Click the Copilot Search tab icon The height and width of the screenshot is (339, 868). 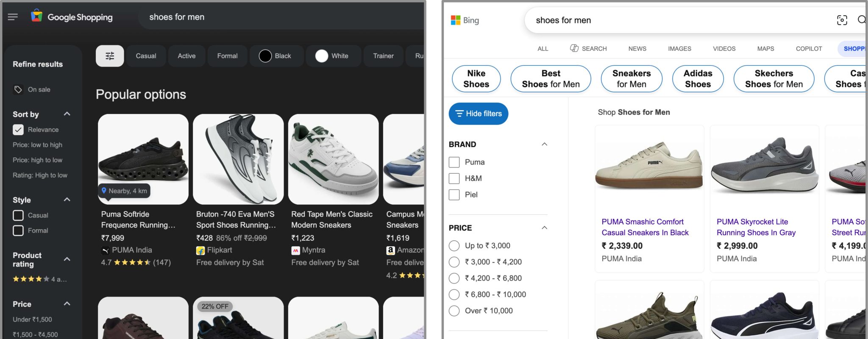click(x=574, y=48)
